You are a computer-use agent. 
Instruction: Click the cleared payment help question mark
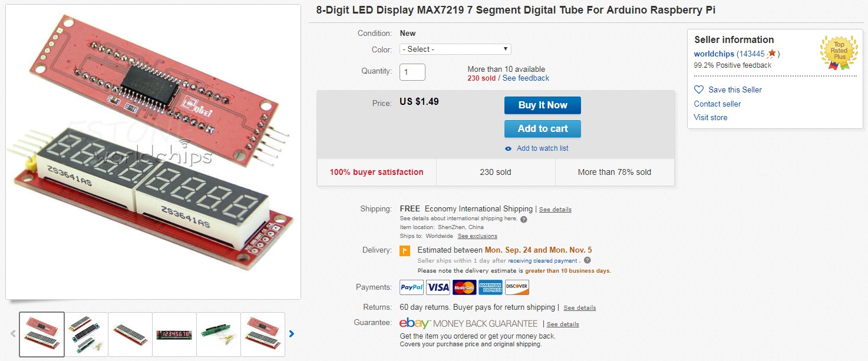(587, 260)
